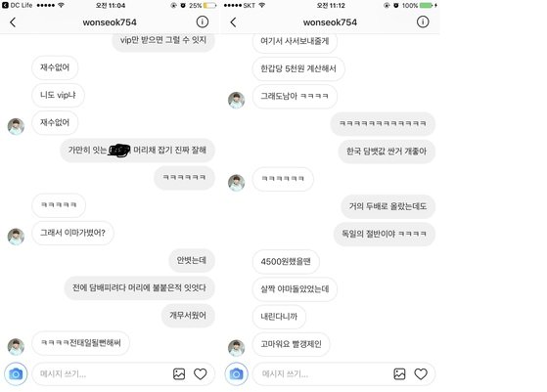Open info icon in right chat header
547x392 pixels.
[423, 22]
